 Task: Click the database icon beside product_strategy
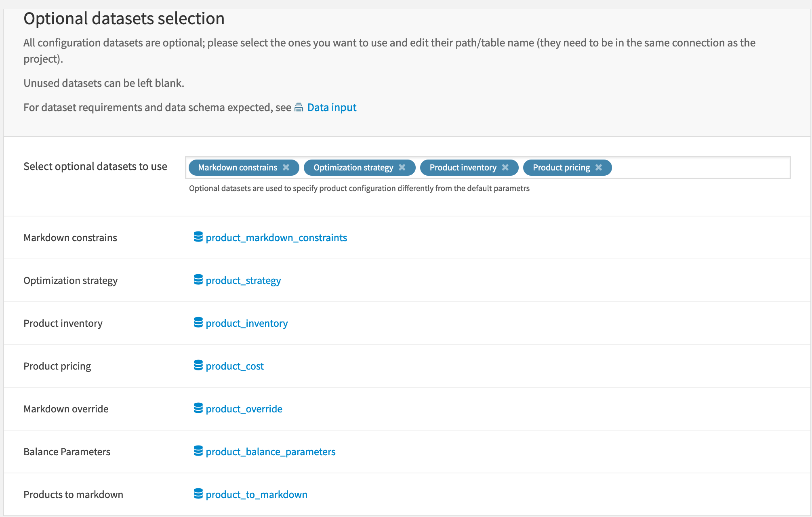click(x=198, y=280)
